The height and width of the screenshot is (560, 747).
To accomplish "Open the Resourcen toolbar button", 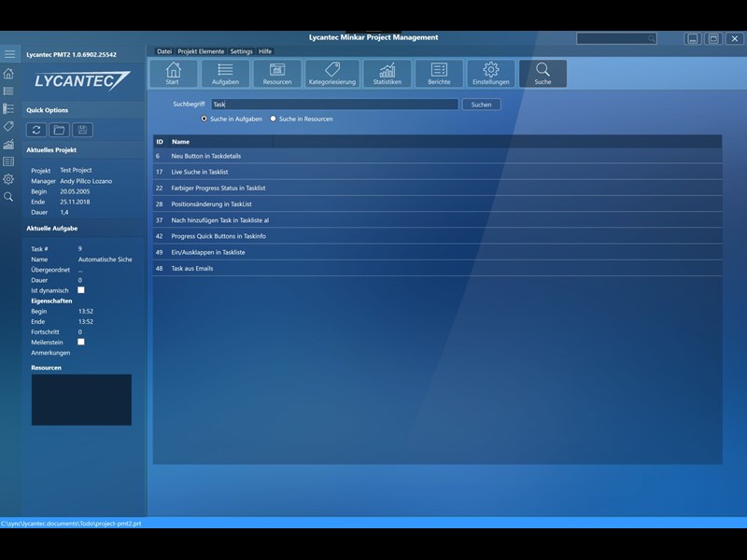I will point(277,74).
